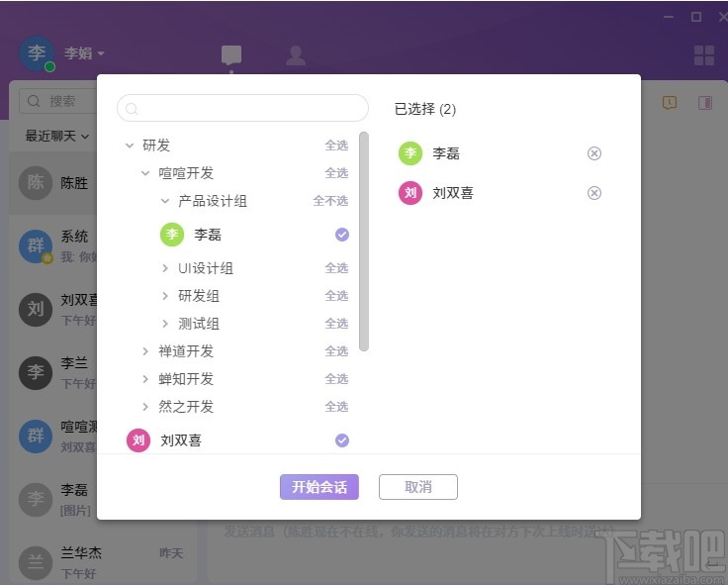Remove 李磊 from selected list
Viewport: 728px width, 585px height.
(x=594, y=153)
